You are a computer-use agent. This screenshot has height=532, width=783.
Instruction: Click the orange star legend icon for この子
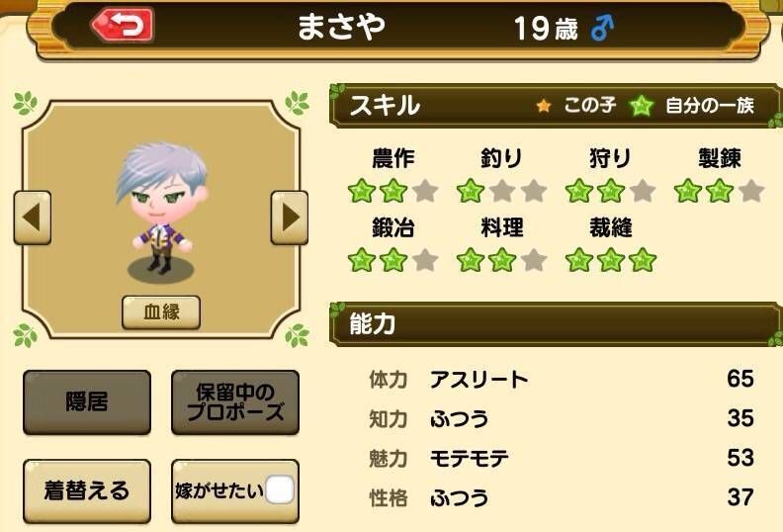click(544, 106)
